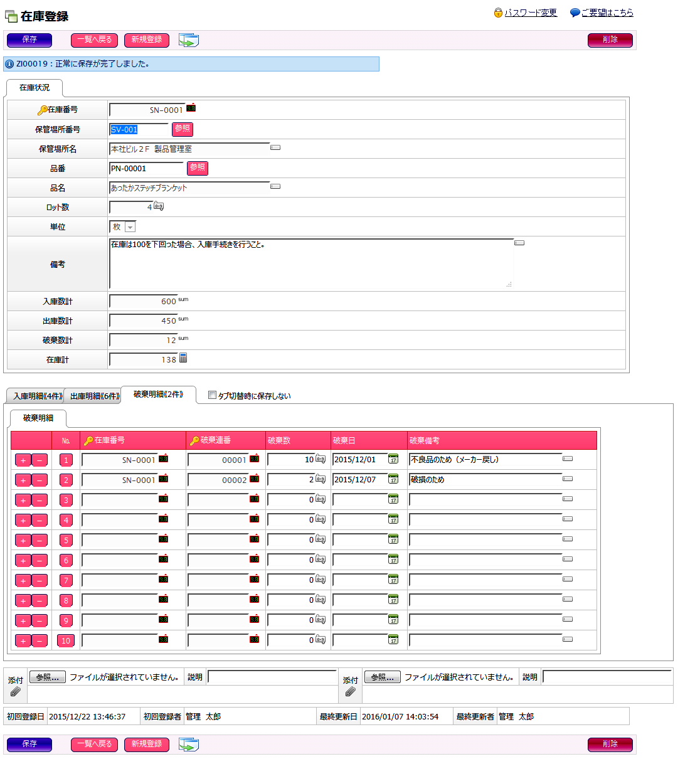700x764 pixels.
Task: Add a row with plus button in row 3
Action: pyautogui.click(x=23, y=501)
